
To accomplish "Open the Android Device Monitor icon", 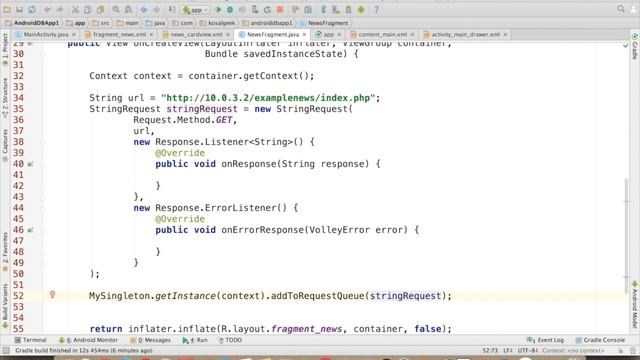I will 361,9.
